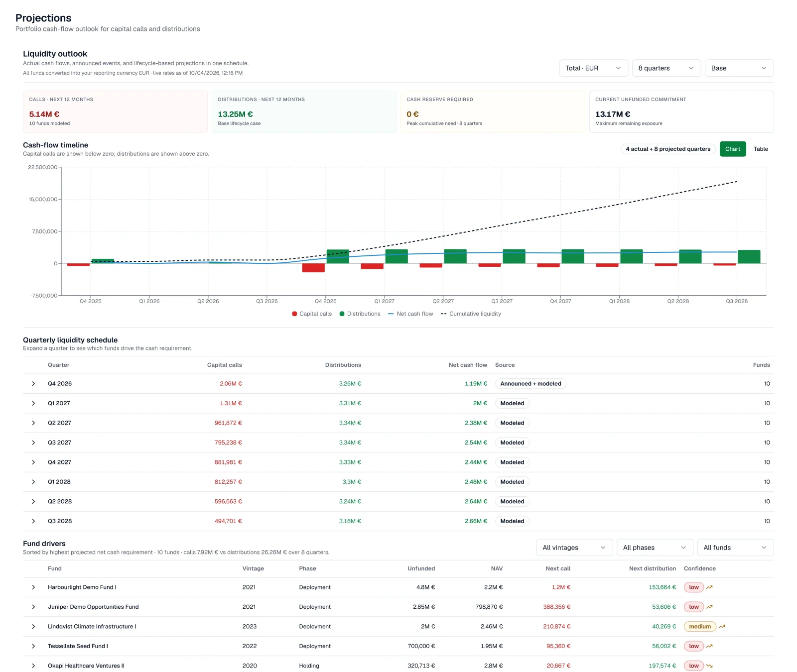The height and width of the screenshot is (672, 797).
Task: Click the Modeled badge in Q1 2027 row
Action: click(x=512, y=404)
